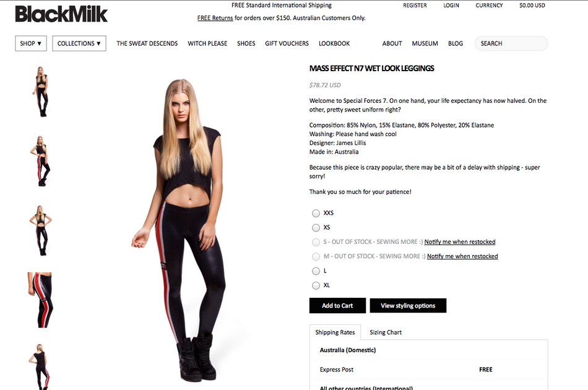Show the back-view thumbnail image

(x=40, y=366)
